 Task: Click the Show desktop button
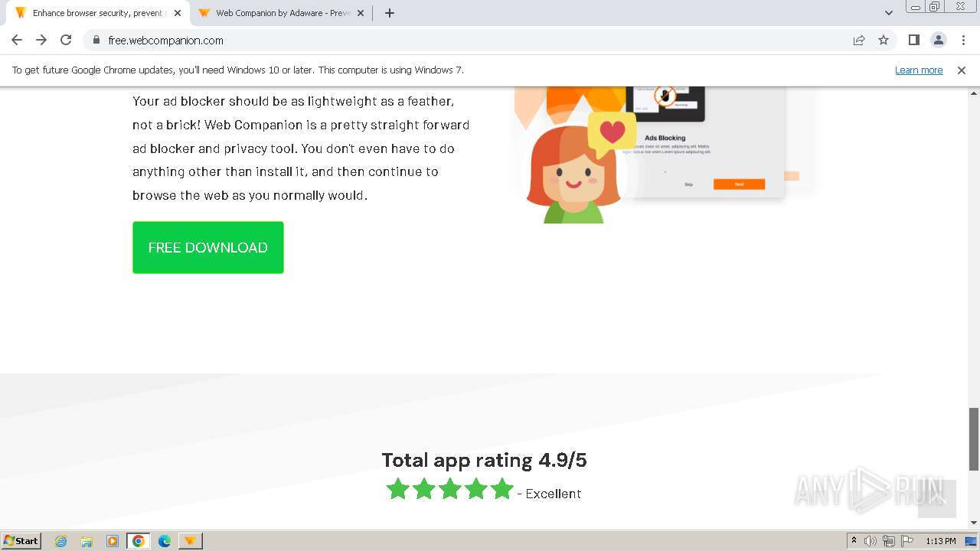972,541
